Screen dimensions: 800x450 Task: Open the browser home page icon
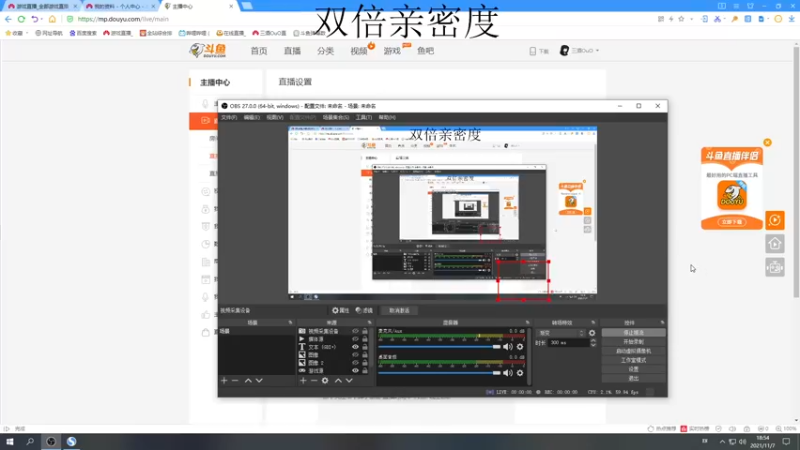coord(52,19)
